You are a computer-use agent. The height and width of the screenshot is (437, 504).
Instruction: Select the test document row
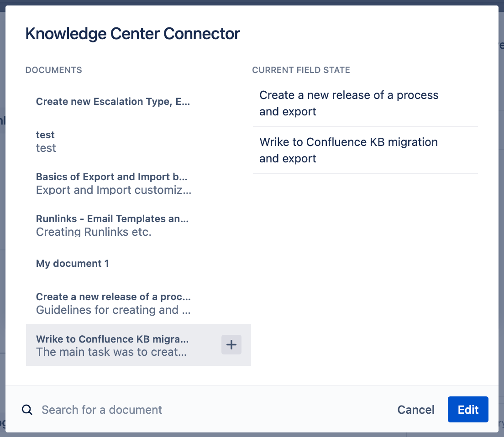coord(138,141)
